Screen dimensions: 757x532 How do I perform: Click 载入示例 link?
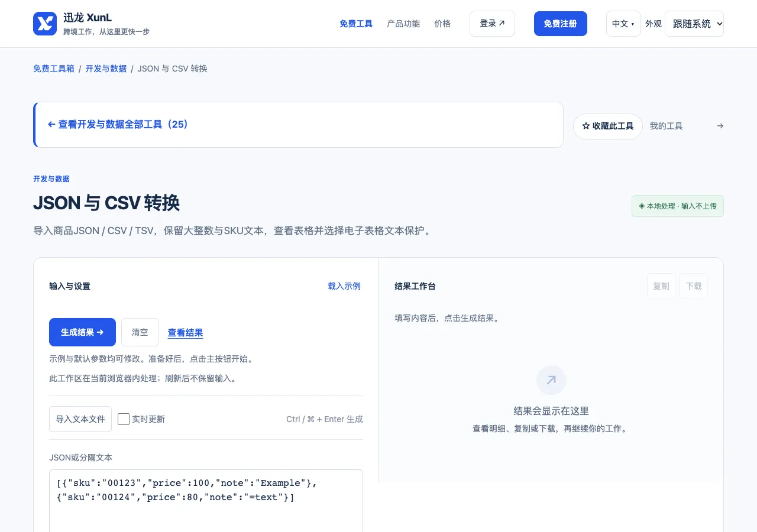(344, 286)
